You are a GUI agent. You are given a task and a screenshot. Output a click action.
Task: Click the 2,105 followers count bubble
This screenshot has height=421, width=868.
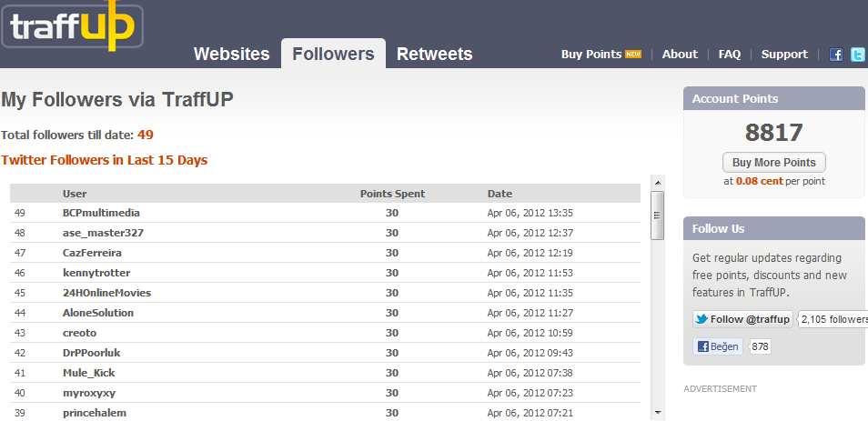point(833,319)
